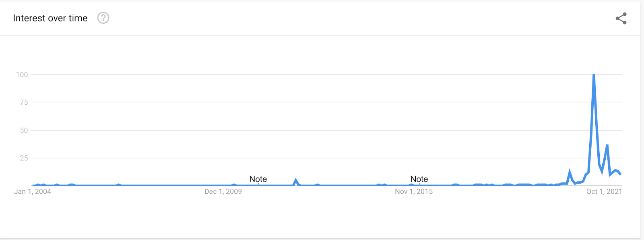Click the small spike right of first Note
The image size is (644, 240).
click(x=296, y=180)
